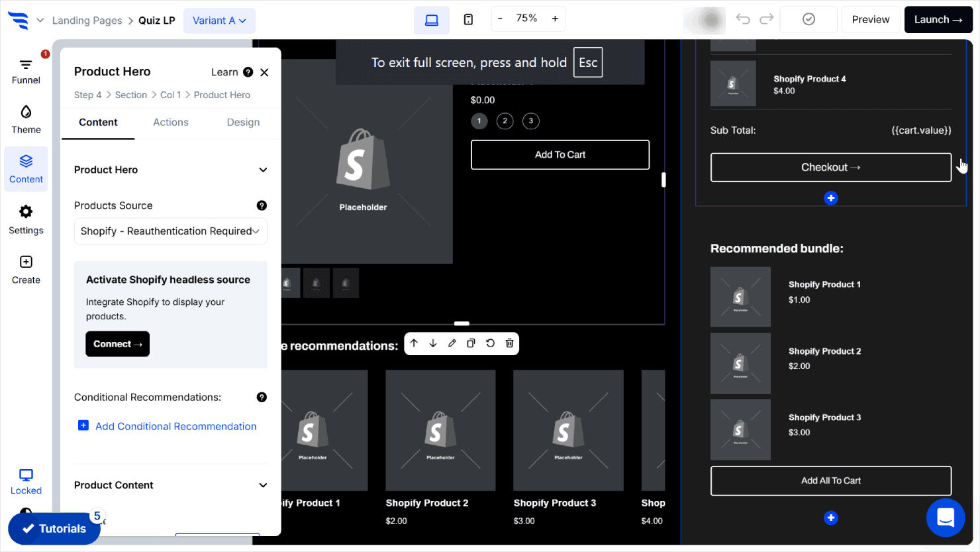
Task: Collapse the Product Hero section
Action: [263, 170]
